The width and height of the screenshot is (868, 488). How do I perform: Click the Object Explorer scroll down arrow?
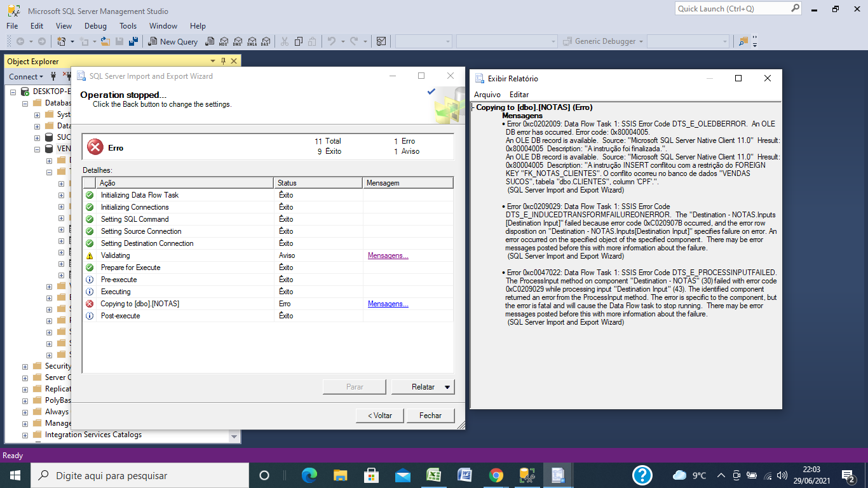pos(234,437)
